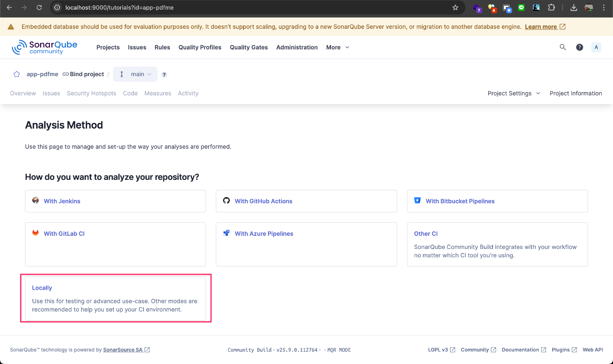Favorite app-pdfme with the star icon
The width and height of the screenshot is (613, 364).
point(17,74)
